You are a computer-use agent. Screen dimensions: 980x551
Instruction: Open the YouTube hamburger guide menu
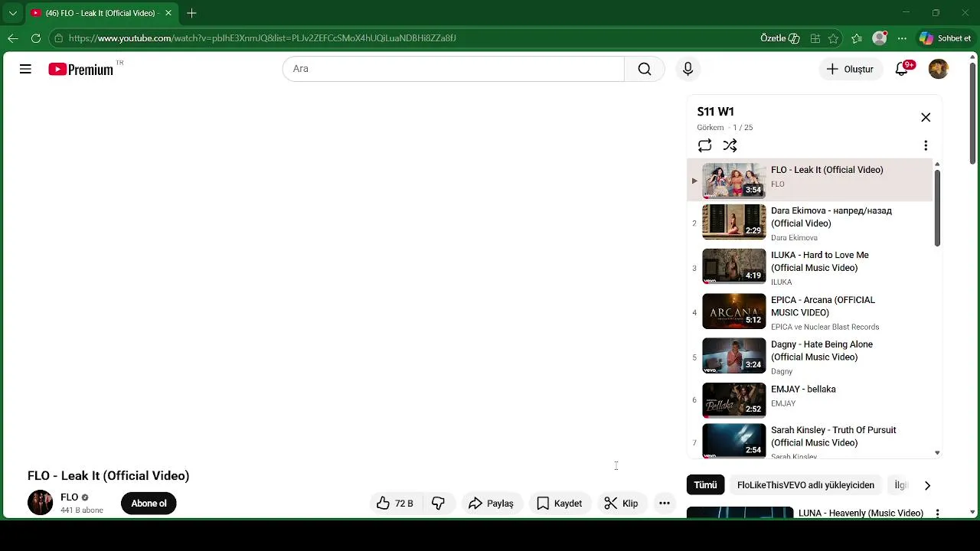tap(25, 69)
